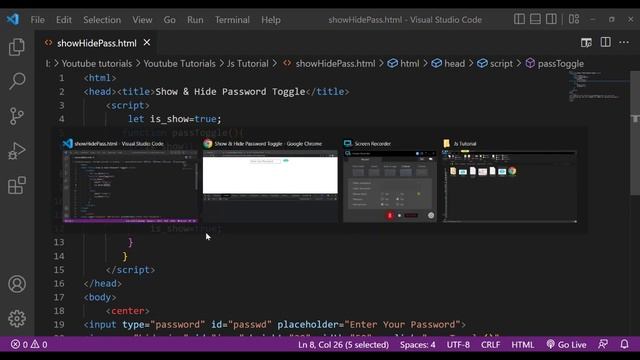
Task: Open the View menu
Action: click(x=142, y=20)
